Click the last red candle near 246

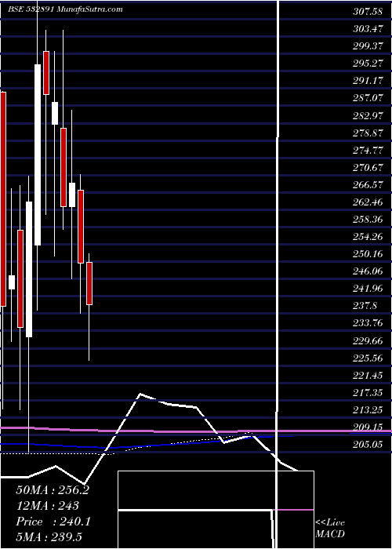tap(89, 284)
